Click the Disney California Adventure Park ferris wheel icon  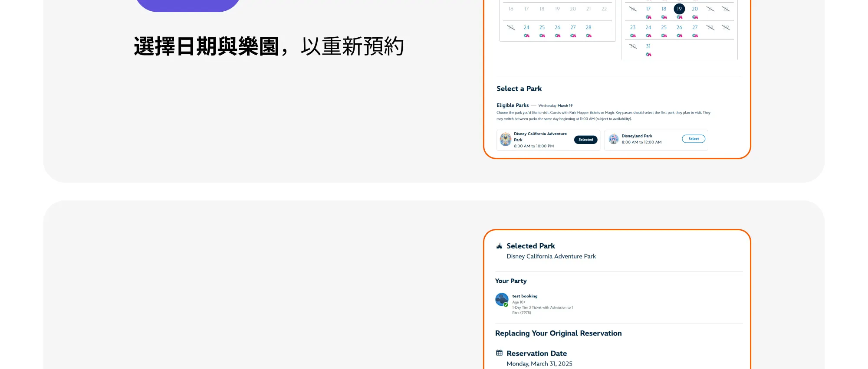506,139
